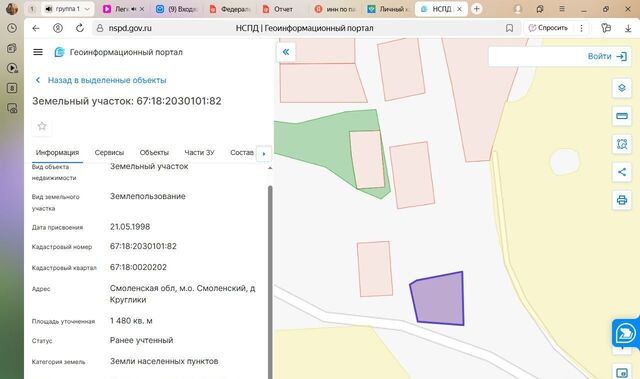
Task: Reload the page with refresh icon
Action: tap(80, 28)
